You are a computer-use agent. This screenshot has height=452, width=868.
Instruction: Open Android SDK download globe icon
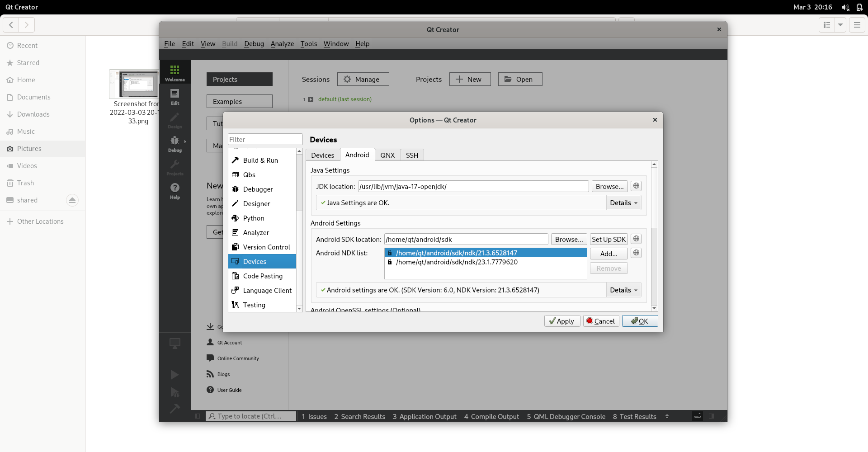(636, 239)
